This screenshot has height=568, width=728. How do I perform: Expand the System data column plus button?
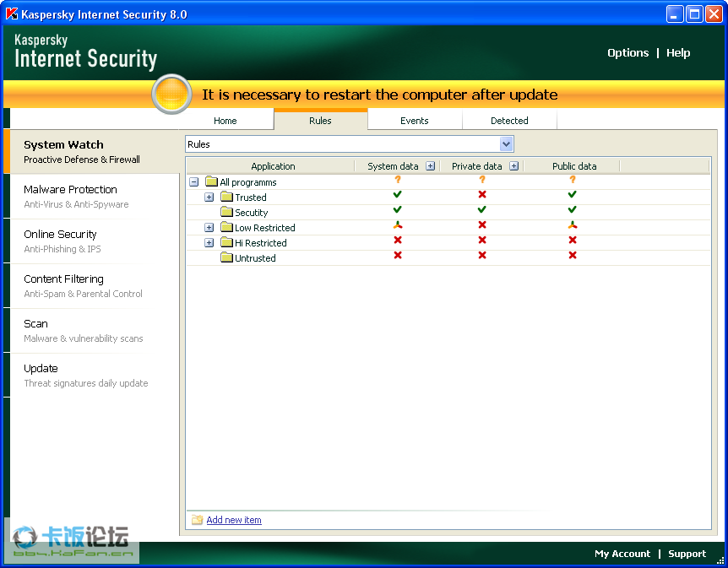(x=431, y=165)
